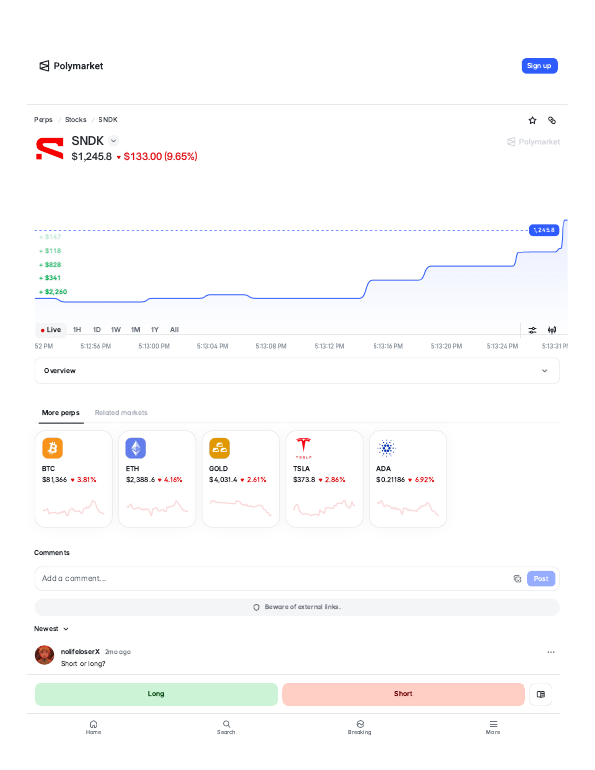The height and width of the screenshot is (770, 595).
Task: Open the BTC perp card
Action: pyautogui.click(x=74, y=479)
